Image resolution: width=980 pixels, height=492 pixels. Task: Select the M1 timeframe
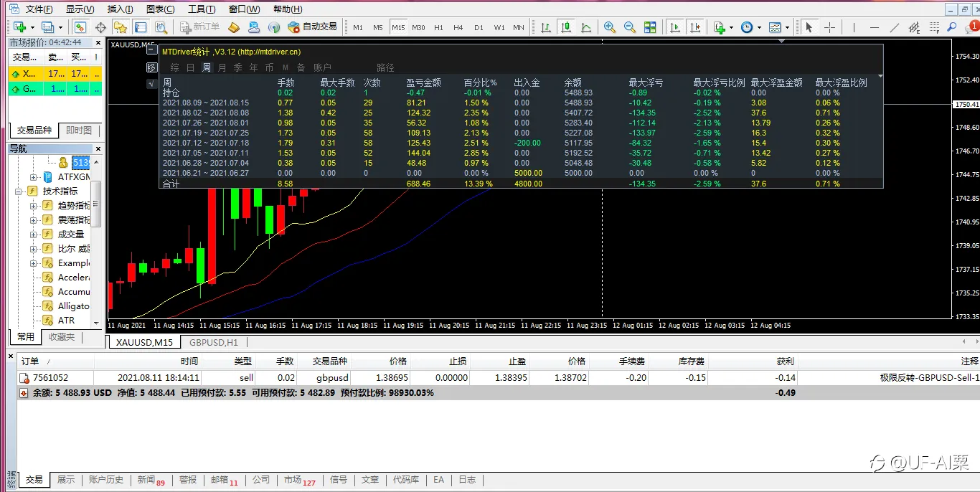[x=358, y=27]
